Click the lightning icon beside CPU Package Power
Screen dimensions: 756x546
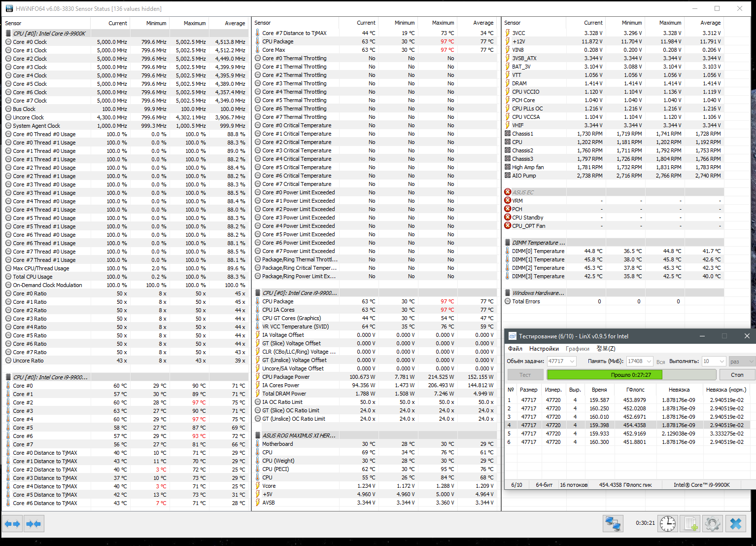pyautogui.click(x=258, y=377)
